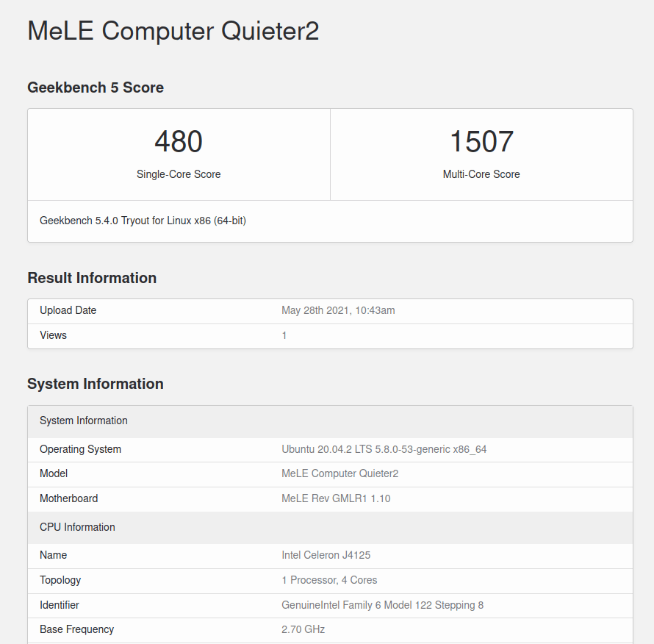654x644 pixels.
Task: Click the System Information table header row
Action: coord(331,421)
